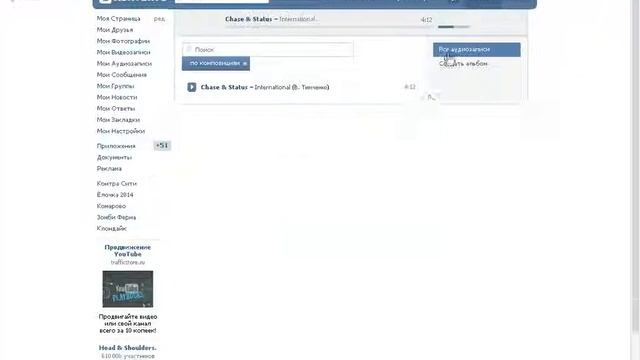This screenshot has width=640, height=360.
Task: Focus the audio 'Поиск' search field
Action: click(268, 49)
